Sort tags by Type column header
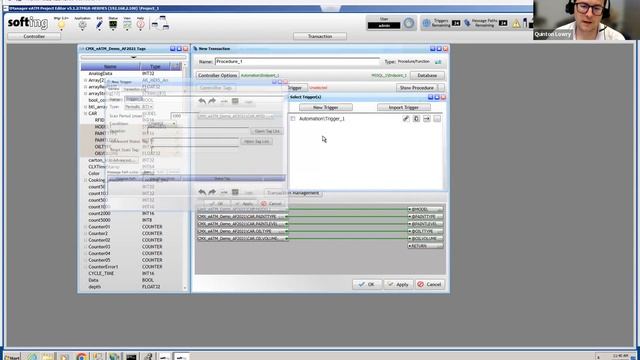 (156, 67)
